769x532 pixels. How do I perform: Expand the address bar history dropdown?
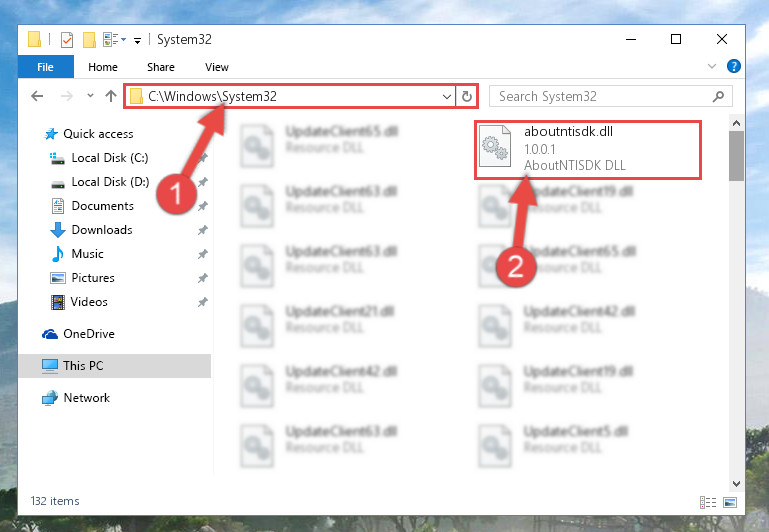pyautogui.click(x=447, y=97)
